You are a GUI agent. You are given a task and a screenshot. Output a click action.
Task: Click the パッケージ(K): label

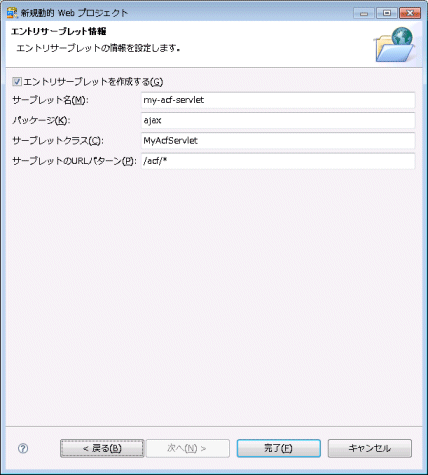tap(41, 120)
